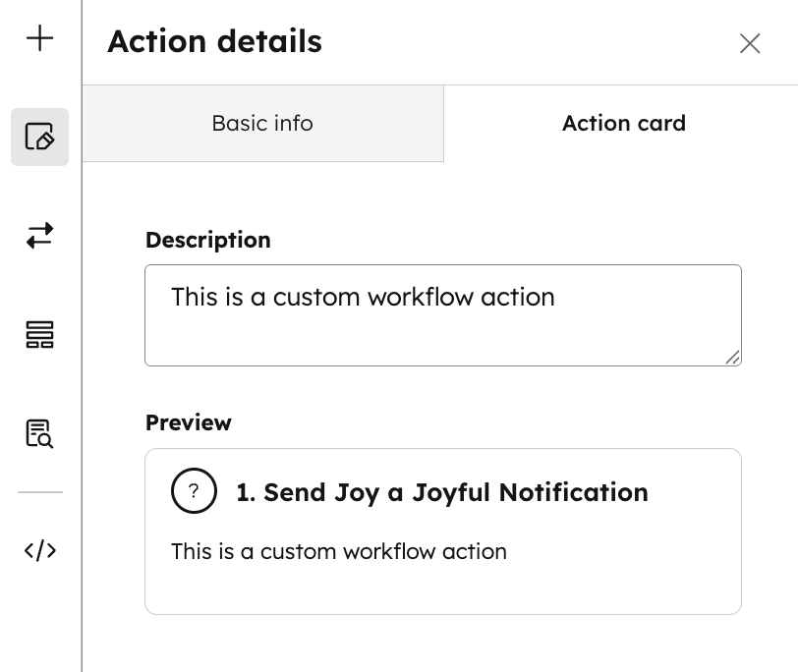This screenshot has width=798, height=672.
Task: Switch to the Basic info tab
Action: coord(262,124)
